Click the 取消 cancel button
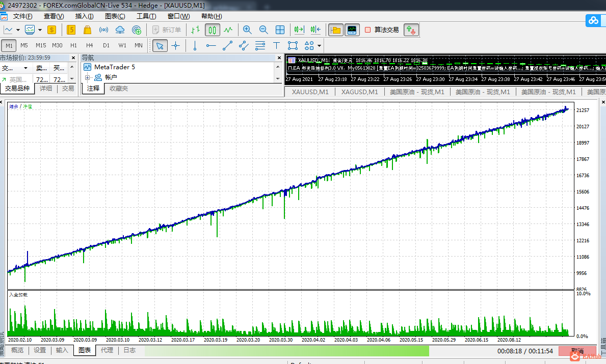 [x=577, y=351]
